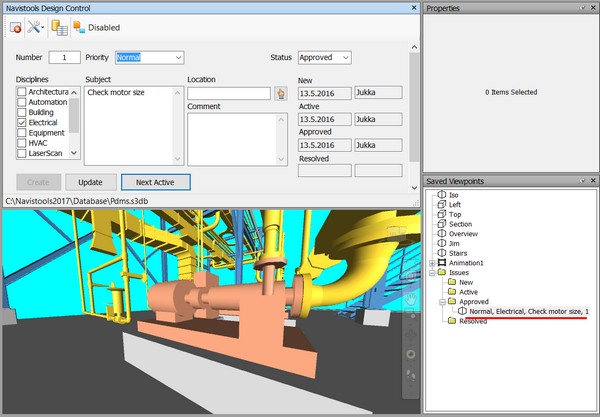The width and height of the screenshot is (600, 417).
Task: Select the pan hand tool in viewport
Action: [x=409, y=299]
